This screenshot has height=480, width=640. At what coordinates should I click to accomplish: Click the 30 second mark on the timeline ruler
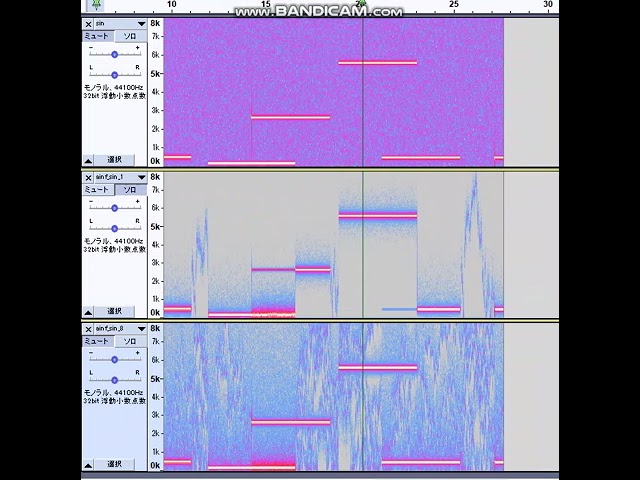548,4
